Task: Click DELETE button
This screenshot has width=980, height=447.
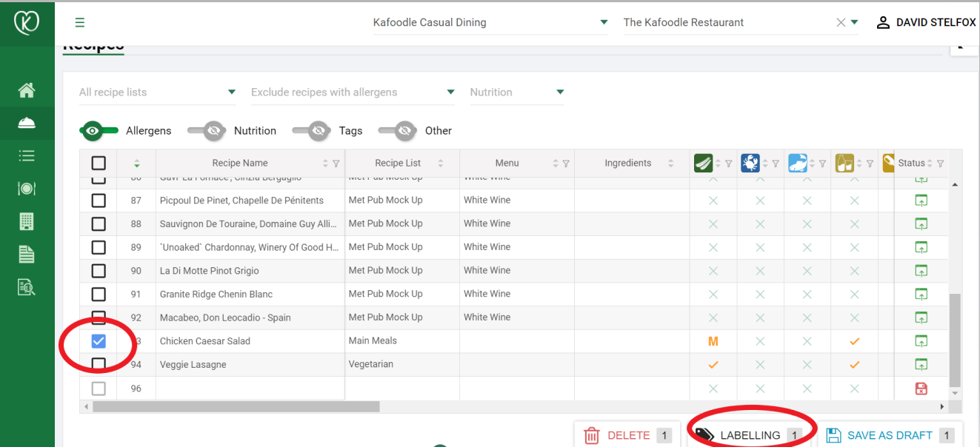Action: 627,435
